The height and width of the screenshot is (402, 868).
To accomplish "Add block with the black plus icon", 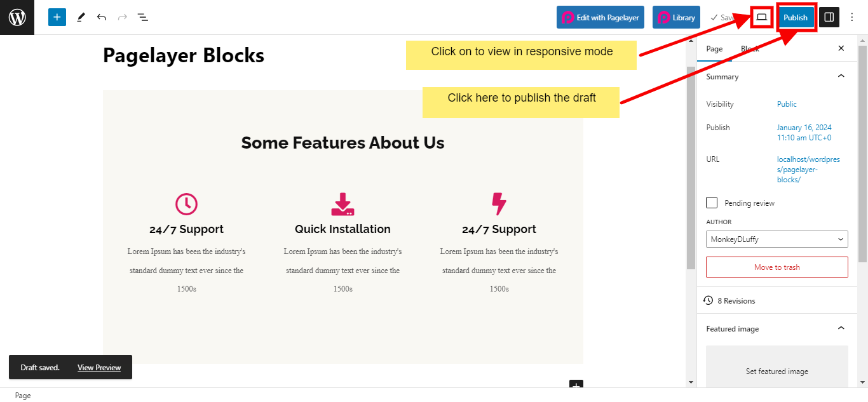I will [x=576, y=384].
